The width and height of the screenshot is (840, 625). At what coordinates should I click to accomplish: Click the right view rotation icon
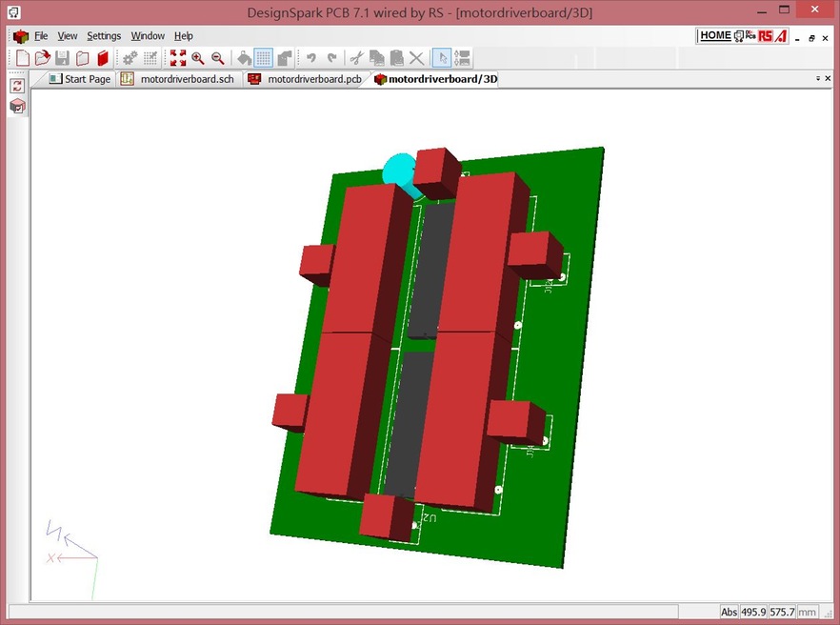pos(285,58)
